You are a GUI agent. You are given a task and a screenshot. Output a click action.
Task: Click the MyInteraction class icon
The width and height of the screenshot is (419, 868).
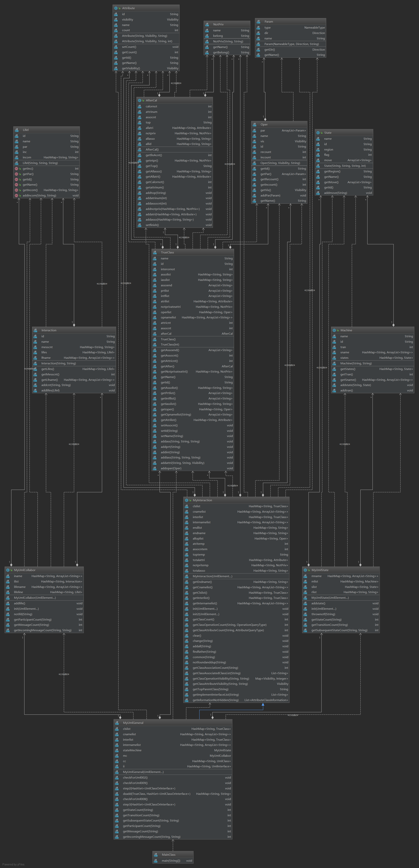(x=187, y=500)
